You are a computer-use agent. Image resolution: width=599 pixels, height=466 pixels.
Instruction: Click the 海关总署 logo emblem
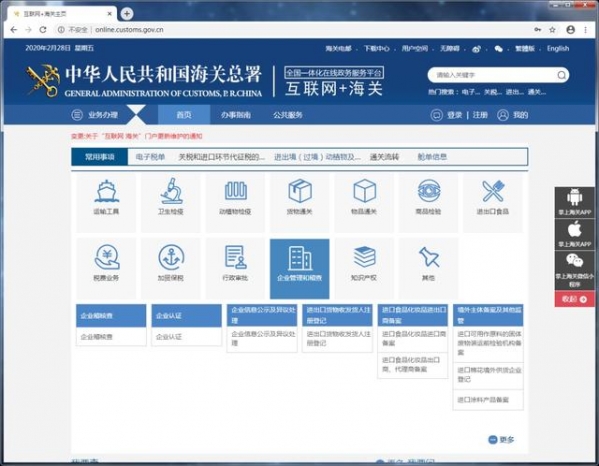pos(42,81)
